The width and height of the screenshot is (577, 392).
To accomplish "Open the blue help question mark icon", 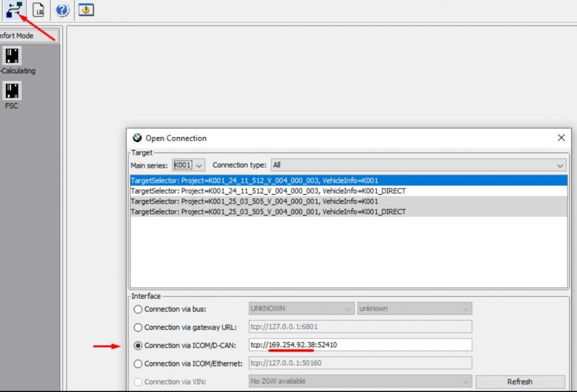I will pyautogui.click(x=62, y=10).
